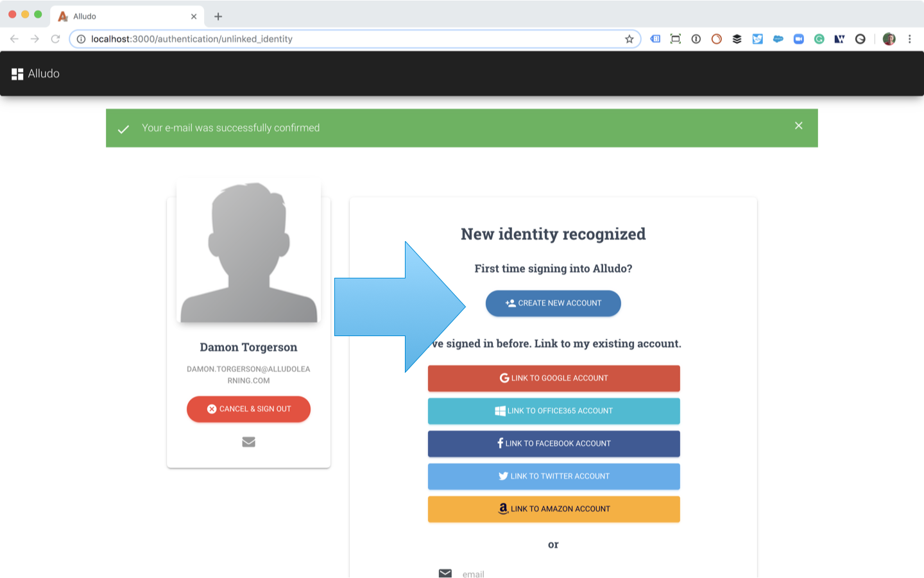This screenshot has height=578, width=924.
Task: Open the blue tag extension icon
Action: 655,39
